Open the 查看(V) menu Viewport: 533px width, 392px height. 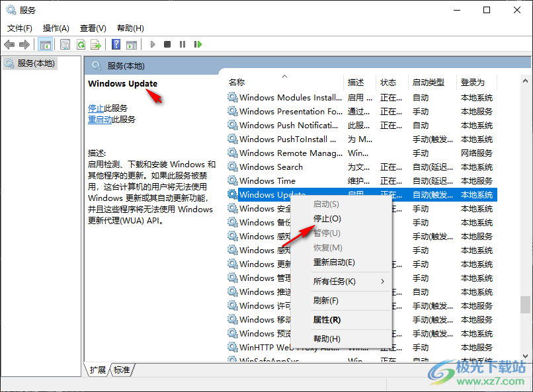[x=93, y=28]
